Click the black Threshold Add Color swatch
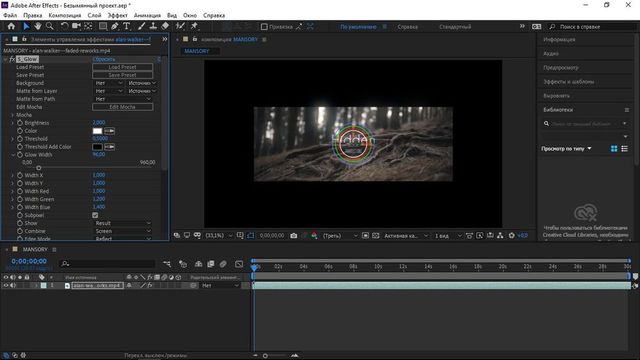 (x=97, y=147)
